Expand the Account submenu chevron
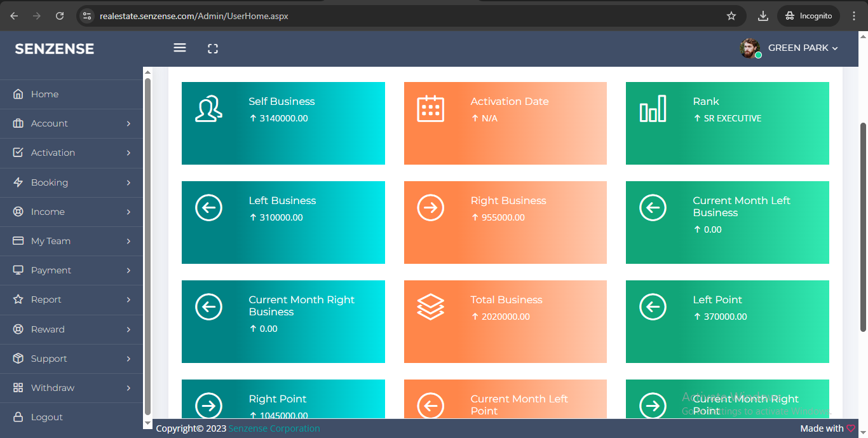 click(x=128, y=123)
